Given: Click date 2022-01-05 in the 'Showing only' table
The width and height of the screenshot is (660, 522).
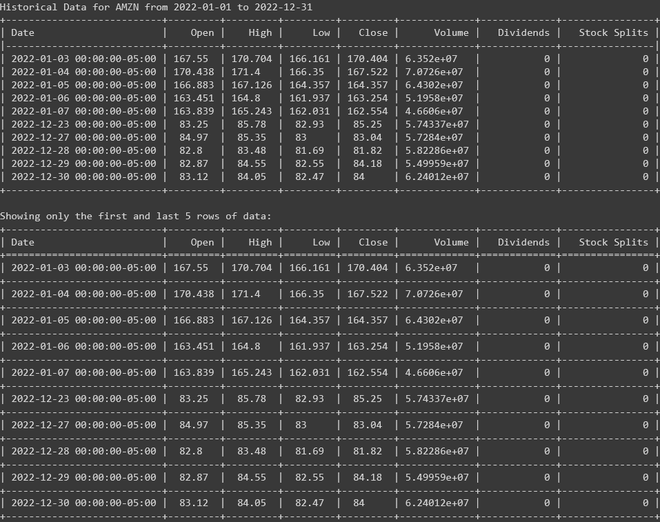Looking at the screenshot, I should 84,320.
